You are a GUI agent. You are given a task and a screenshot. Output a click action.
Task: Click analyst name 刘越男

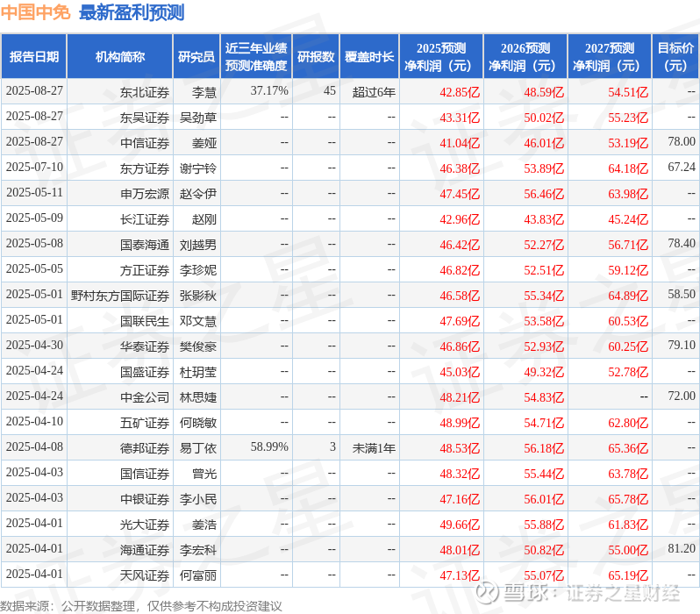[x=198, y=245]
